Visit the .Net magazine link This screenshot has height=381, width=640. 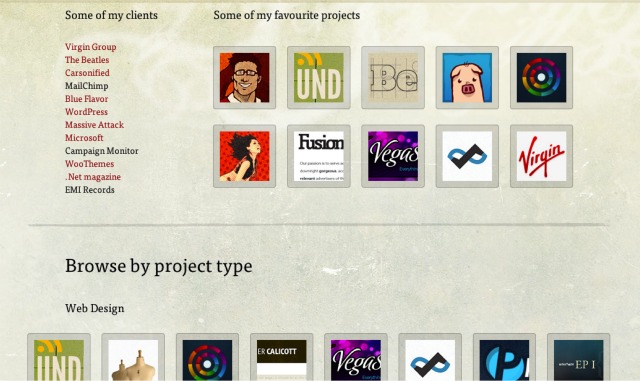93,177
